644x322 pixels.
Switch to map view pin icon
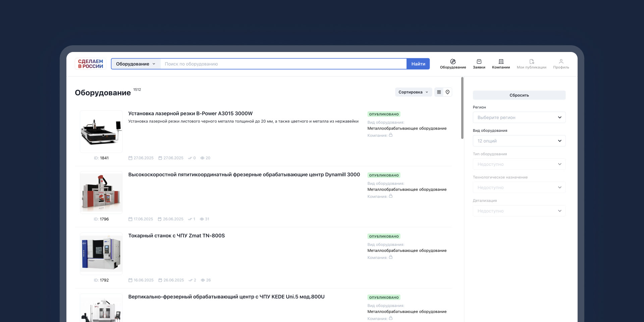[x=447, y=92]
